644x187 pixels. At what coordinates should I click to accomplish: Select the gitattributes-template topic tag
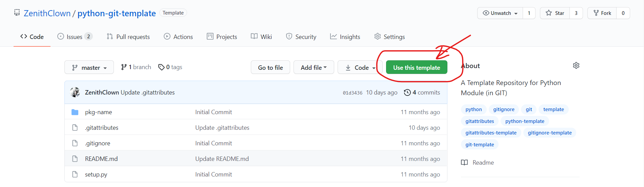[x=491, y=133]
